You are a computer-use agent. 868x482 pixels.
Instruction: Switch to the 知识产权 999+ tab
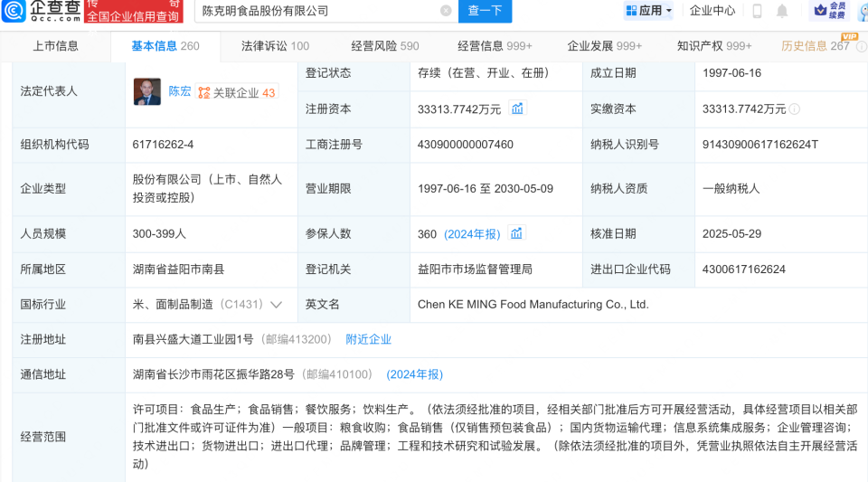click(x=714, y=46)
